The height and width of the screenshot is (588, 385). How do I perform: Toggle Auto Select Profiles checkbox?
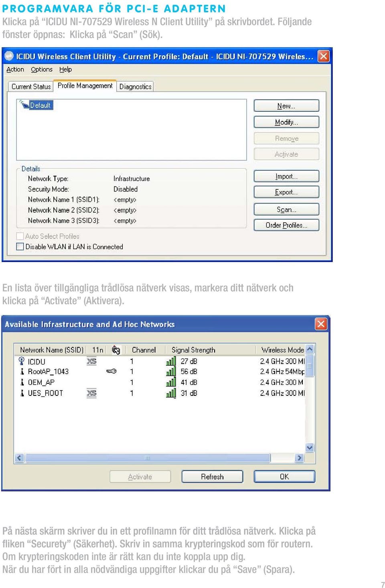click(x=20, y=236)
